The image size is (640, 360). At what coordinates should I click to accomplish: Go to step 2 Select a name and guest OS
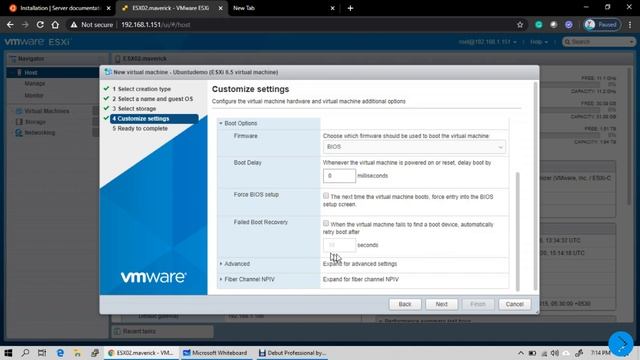tap(152, 99)
